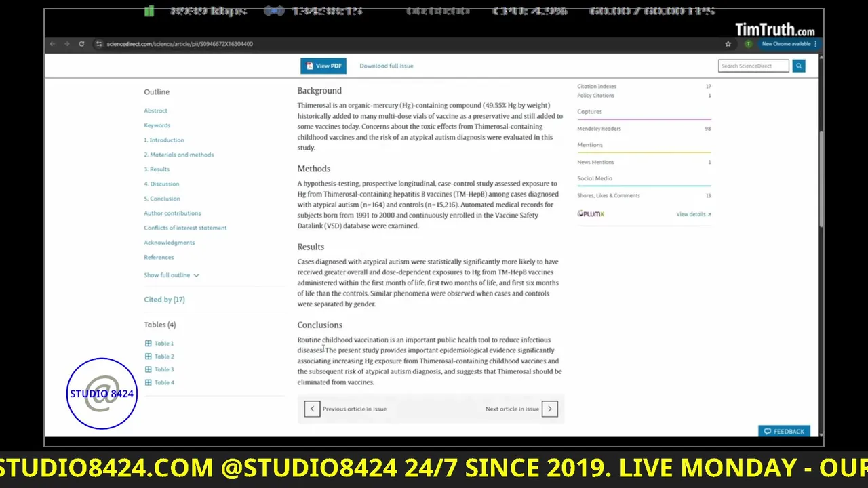
Task: Open the PlumX metrics logo
Action: (591, 213)
